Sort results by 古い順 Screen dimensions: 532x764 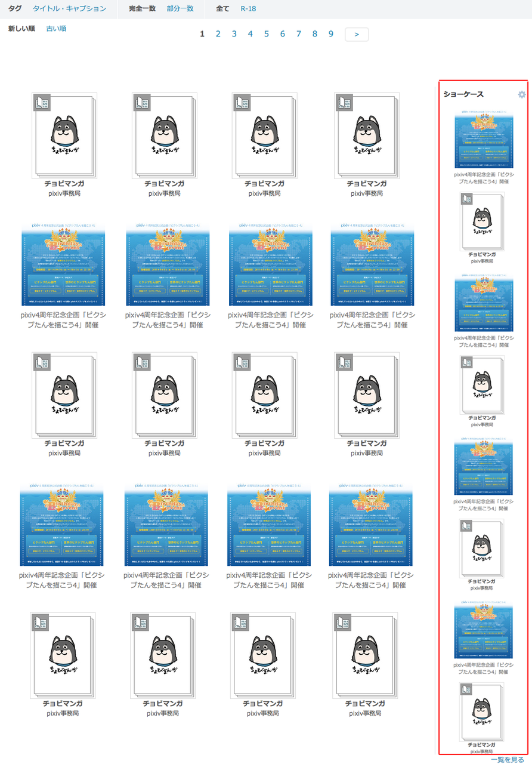pos(56,29)
